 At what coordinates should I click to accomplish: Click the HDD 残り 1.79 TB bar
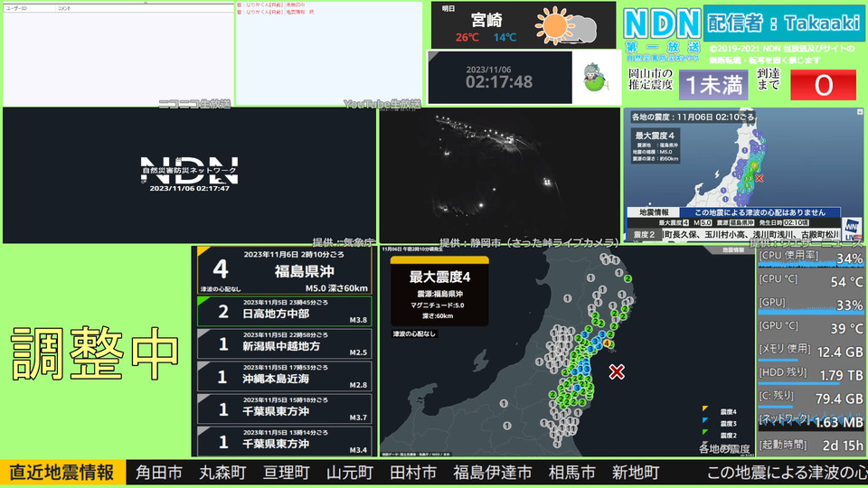click(810, 375)
